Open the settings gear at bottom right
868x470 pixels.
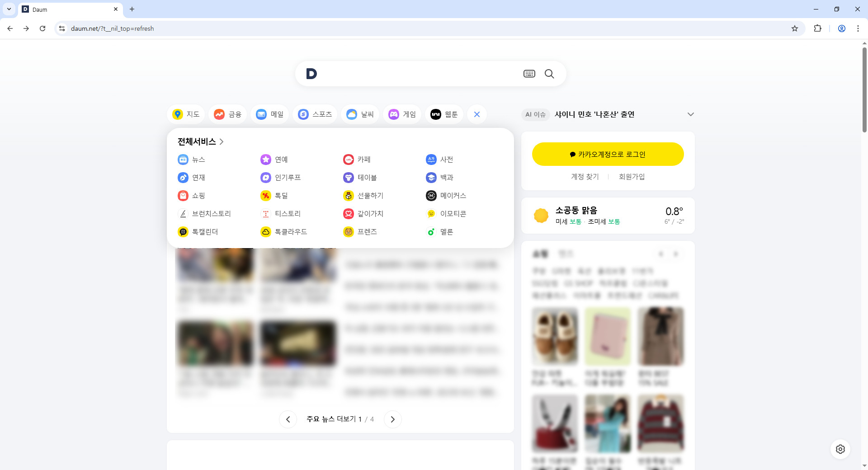[840, 449]
